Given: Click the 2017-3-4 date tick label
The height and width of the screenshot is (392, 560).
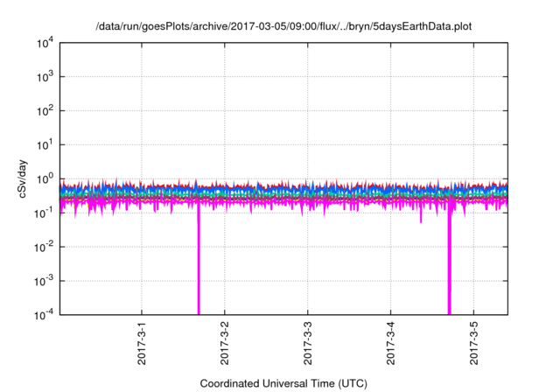Looking at the screenshot, I should (x=390, y=343).
